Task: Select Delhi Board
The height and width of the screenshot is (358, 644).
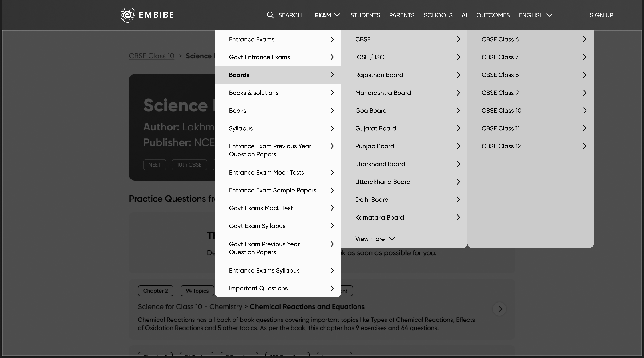Action: click(x=404, y=199)
